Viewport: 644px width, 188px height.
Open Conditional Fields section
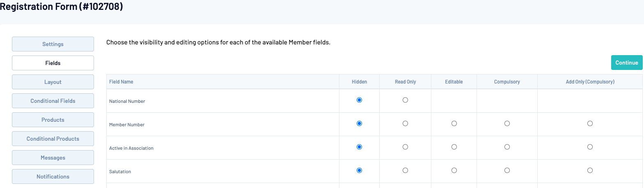pyautogui.click(x=53, y=101)
